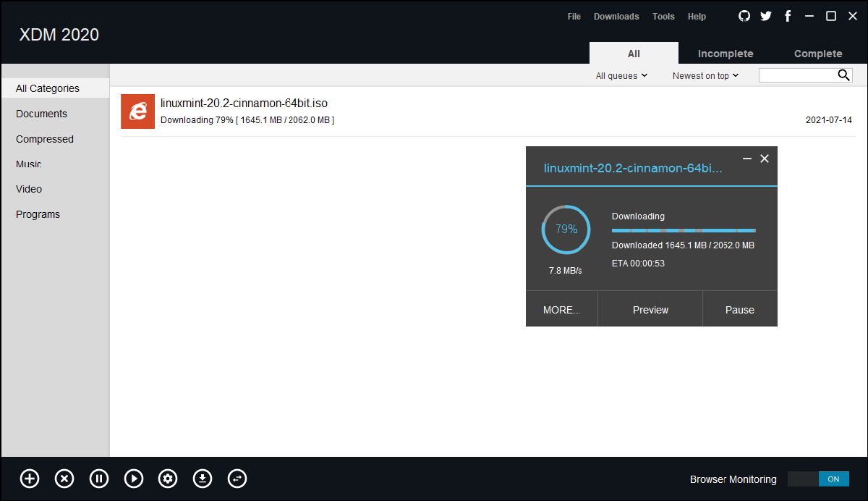Click MORE... in the download popup
The width and height of the screenshot is (868, 501).
(561, 310)
